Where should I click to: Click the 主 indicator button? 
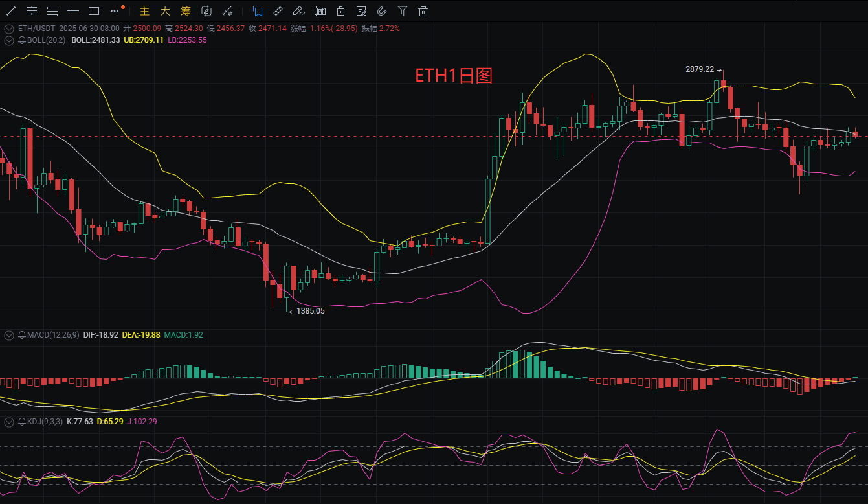pos(144,11)
